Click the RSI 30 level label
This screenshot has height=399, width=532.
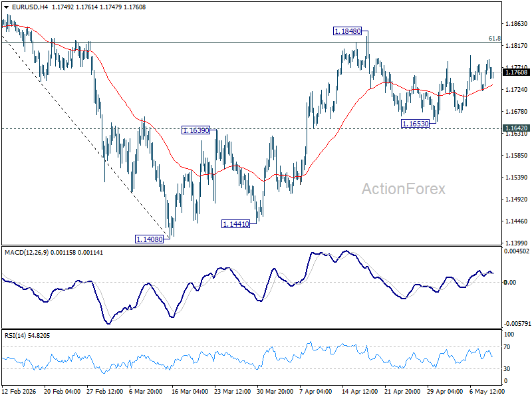[507, 369]
